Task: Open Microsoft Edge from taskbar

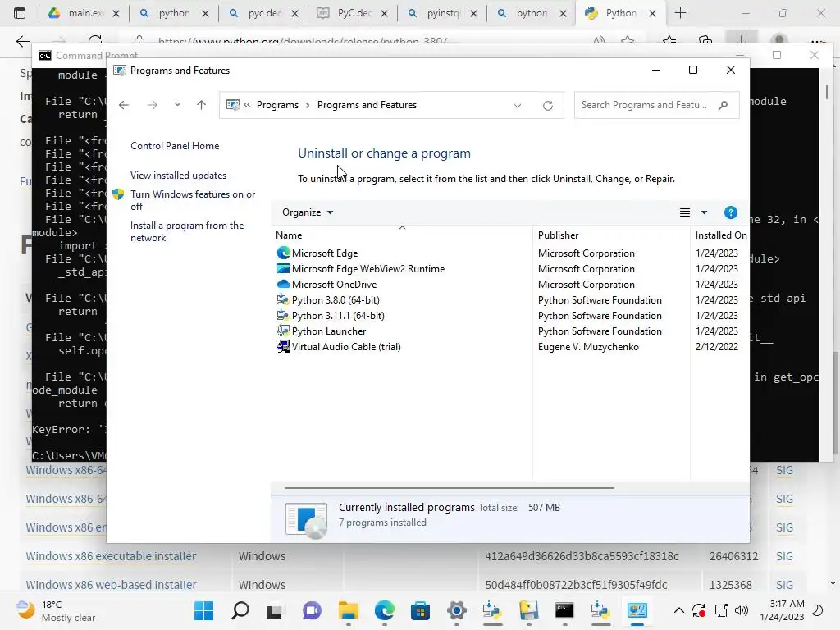Action: [384, 610]
